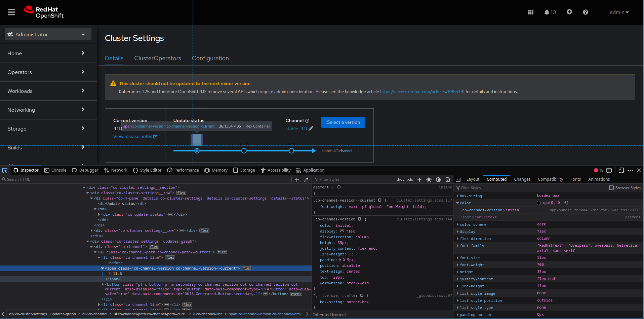
Task: Open the Fonts tab in DevTools
Action: click(x=575, y=179)
